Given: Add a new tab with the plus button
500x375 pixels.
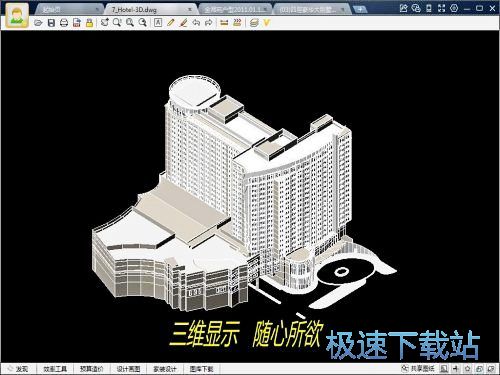Looking at the screenshot, I should click(360, 9).
